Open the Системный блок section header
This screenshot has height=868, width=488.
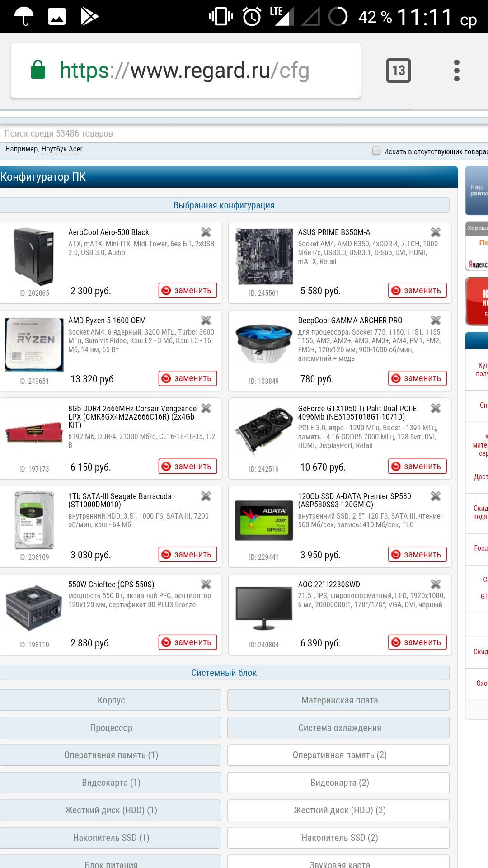click(x=224, y=673)
